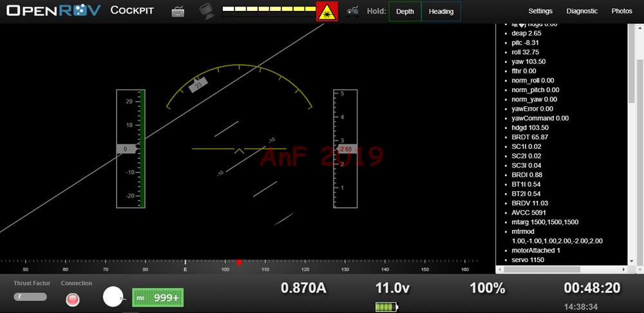
Task: Click down arrow of telemetry scrollbar
Action: (632, 261)
